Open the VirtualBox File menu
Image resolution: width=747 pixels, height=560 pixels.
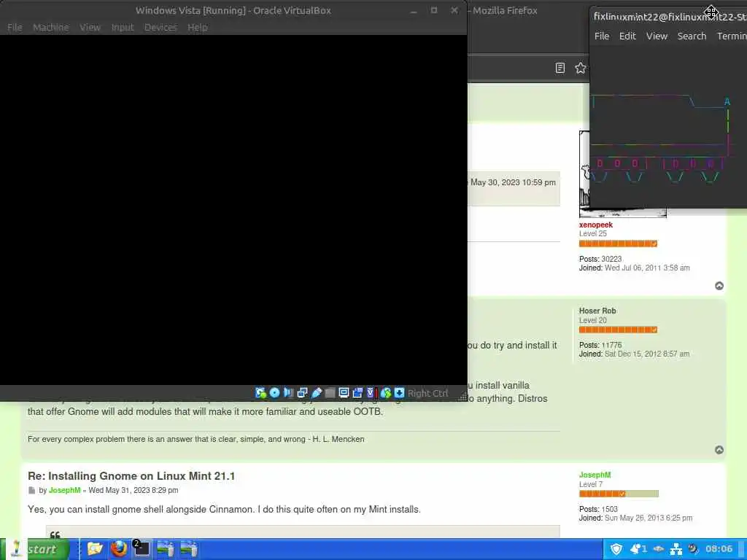click(15, 27)
